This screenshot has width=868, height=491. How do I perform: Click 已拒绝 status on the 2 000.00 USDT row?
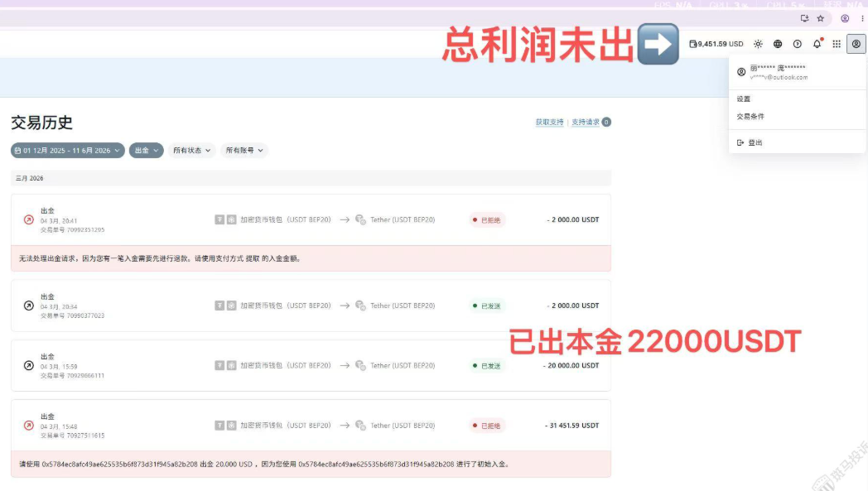486,220
